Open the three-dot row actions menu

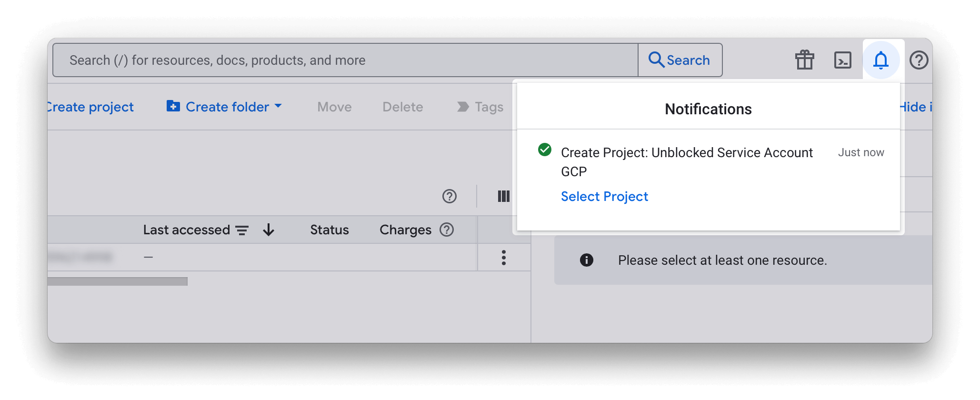(503, 258)
